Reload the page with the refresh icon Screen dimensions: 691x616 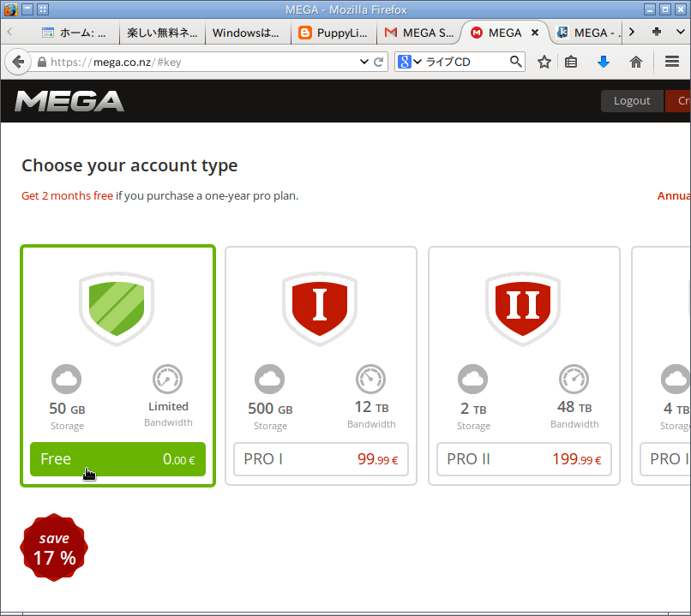378,62
